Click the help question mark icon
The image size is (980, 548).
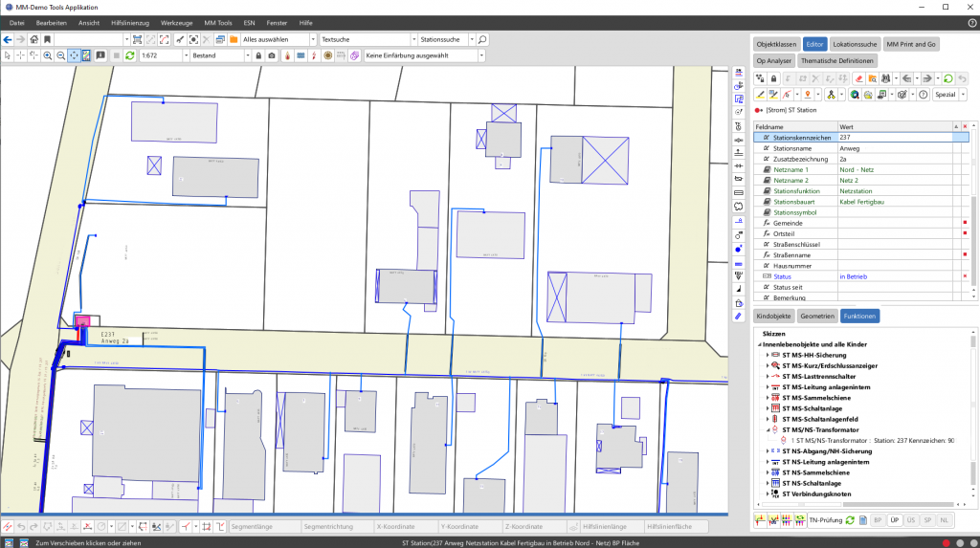click(x=923, y=95)
